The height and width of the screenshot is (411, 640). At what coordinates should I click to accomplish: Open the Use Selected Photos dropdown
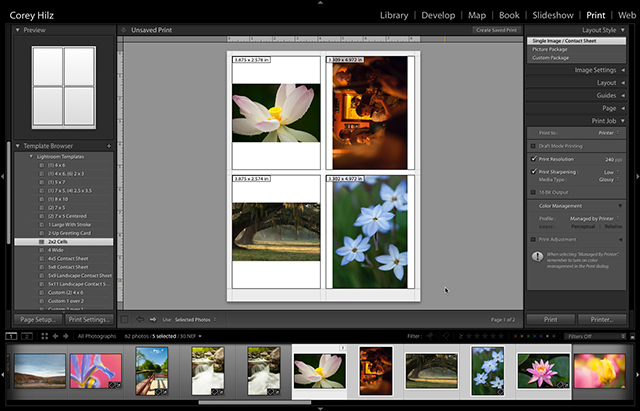pyautogui.click(x=196, y=320)
